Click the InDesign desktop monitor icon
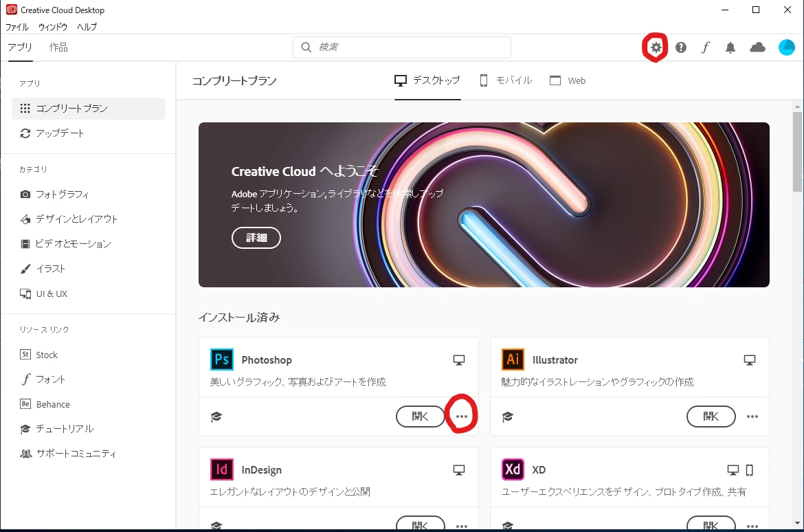The image size is (804, 532). (x=459, y=470)
